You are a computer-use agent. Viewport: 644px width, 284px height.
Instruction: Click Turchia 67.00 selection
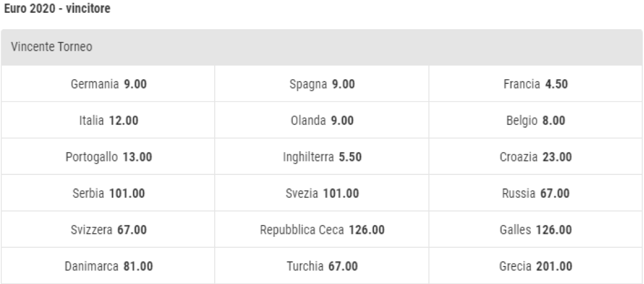click(322, 266)
